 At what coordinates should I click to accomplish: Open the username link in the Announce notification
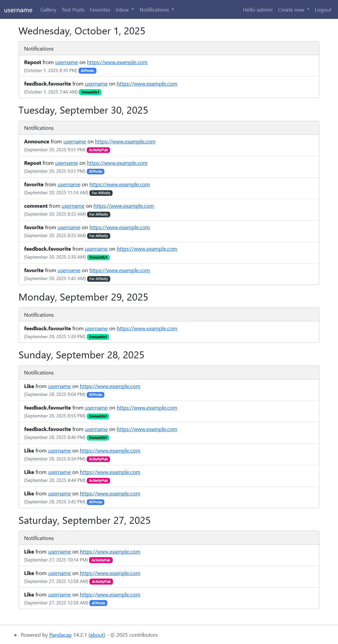click(75, 142)
